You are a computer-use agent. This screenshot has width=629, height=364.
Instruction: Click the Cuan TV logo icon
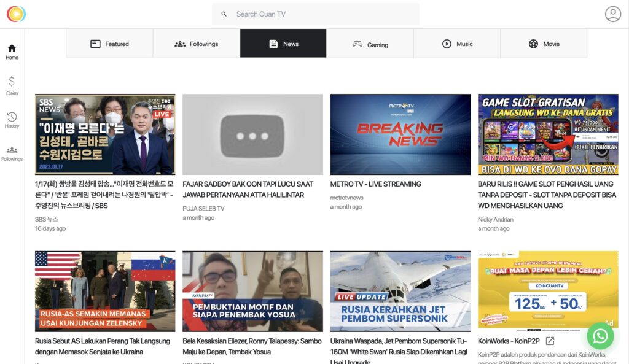pyautogui.click(x=16, y=14)
